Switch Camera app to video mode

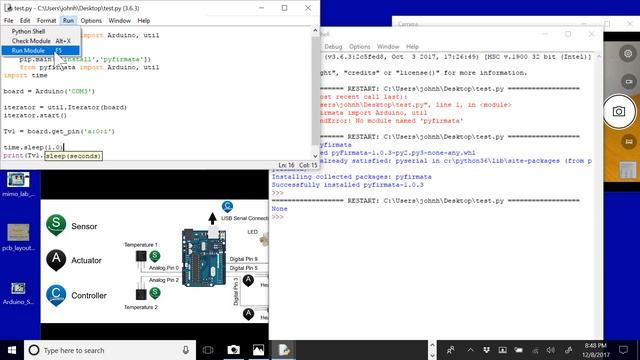tap(629, 82)
